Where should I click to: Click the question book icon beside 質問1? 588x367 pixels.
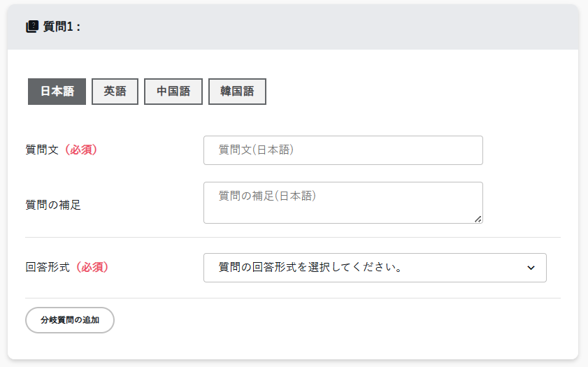[x=31, y=27]
